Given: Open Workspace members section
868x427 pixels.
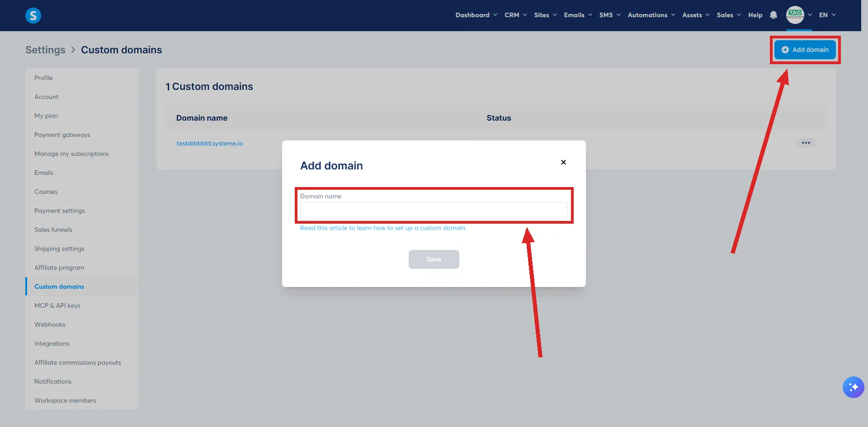Looking at the screenshot, I should point(82,400).
